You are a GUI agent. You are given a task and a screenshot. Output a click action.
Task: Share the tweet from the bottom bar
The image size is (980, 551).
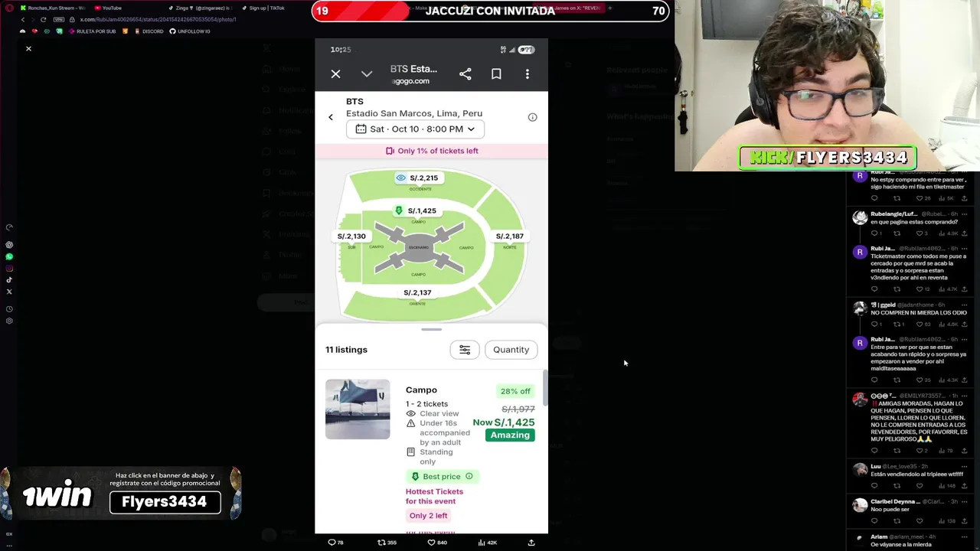tap(531, 543)
